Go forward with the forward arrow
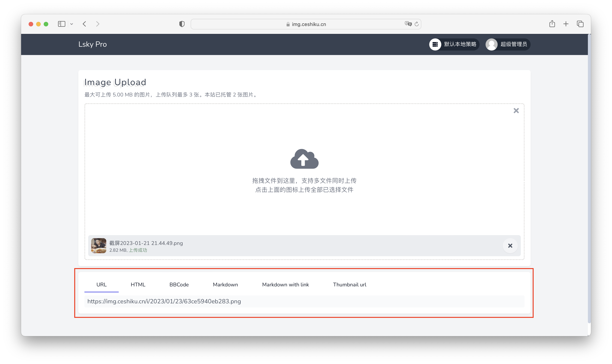Viewport: 612px width, 364px height. click(x=98, y=24)
